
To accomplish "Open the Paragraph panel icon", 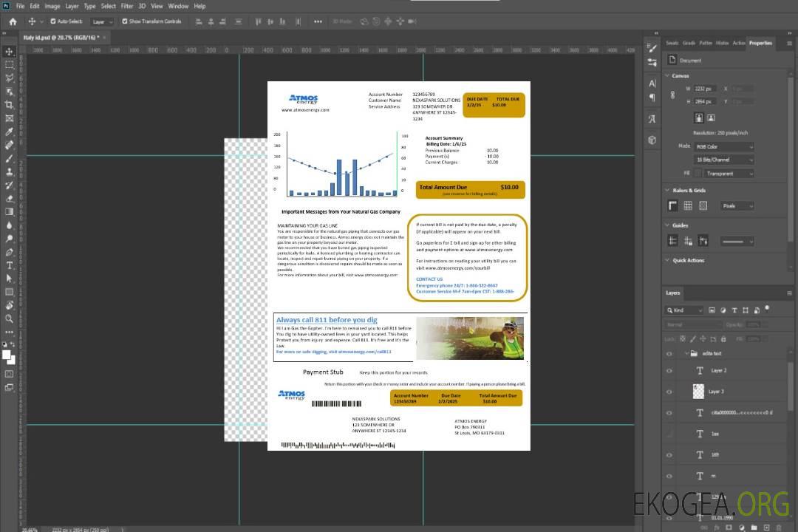I will pyautogui.click(x=652, y=98).
